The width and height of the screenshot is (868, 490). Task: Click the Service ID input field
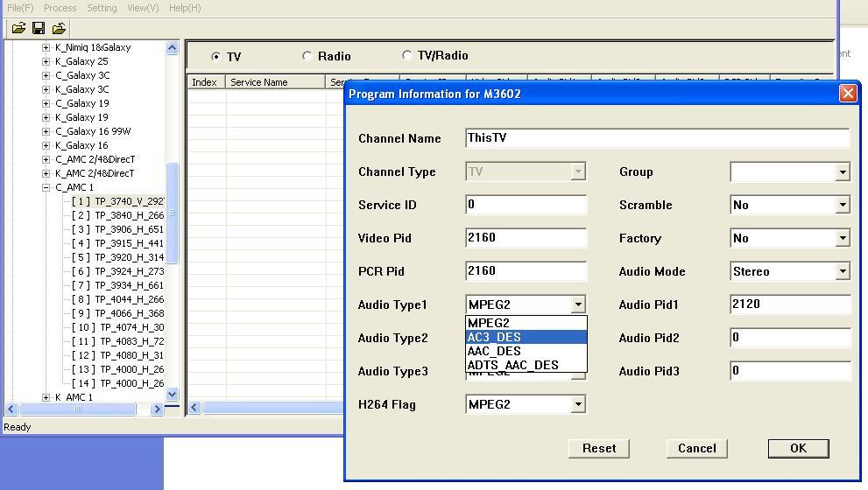tap(526, 205)
